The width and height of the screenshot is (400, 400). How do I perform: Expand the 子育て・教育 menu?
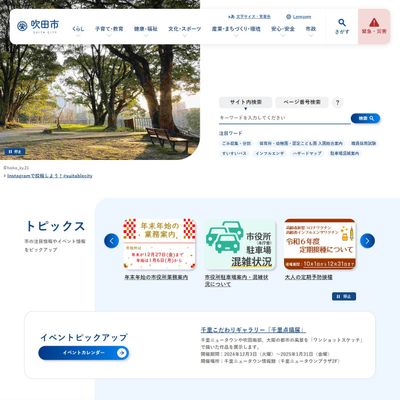(x=109, y=29)
